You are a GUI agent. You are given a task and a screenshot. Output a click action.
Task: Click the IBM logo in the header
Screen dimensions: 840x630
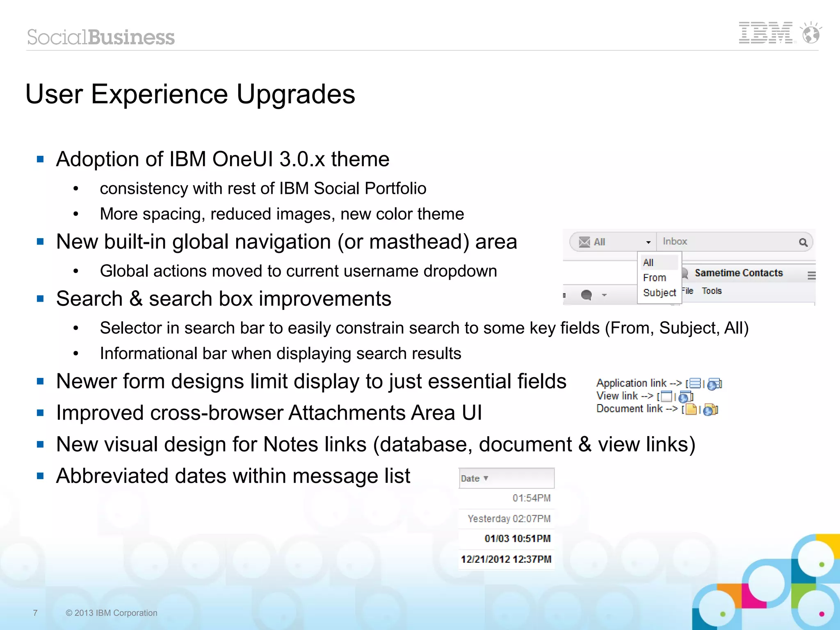(x=766, y=33)
